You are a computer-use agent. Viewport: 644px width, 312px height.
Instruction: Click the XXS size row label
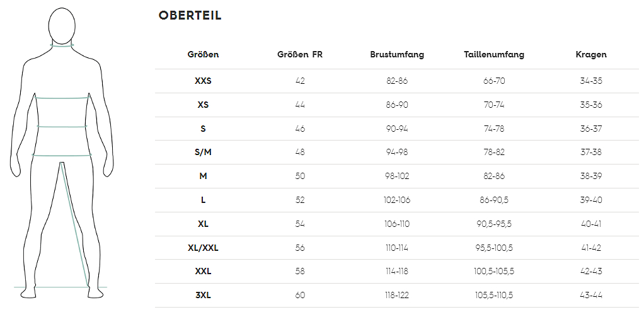pos(204,81)
